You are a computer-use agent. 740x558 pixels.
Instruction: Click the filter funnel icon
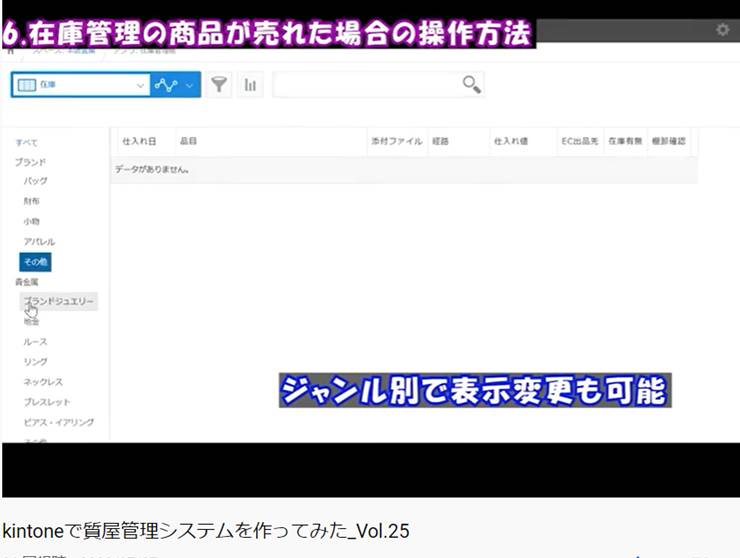[x=219, y=86]
